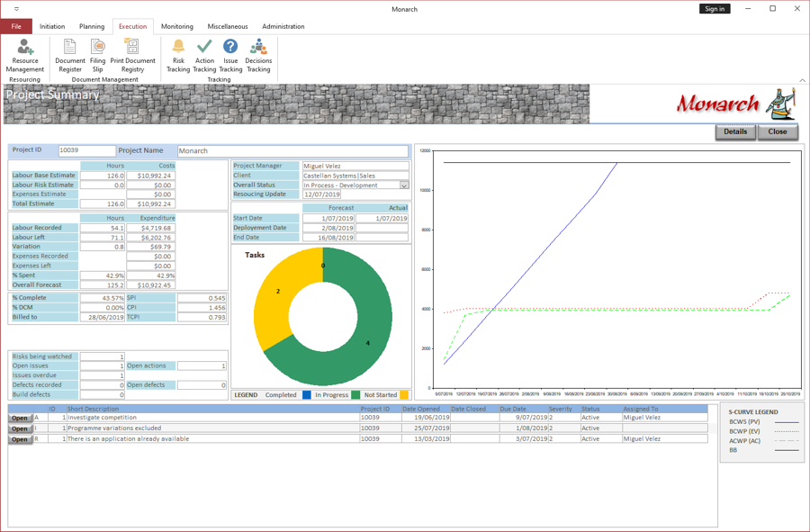Open the File tab
The height and width of the screenshot is (532, 810).
[16, 26]
